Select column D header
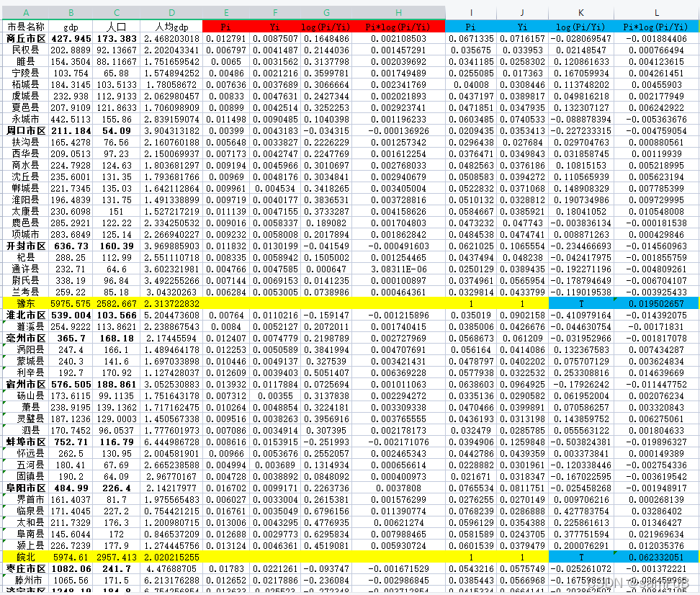 click(171, 13)
